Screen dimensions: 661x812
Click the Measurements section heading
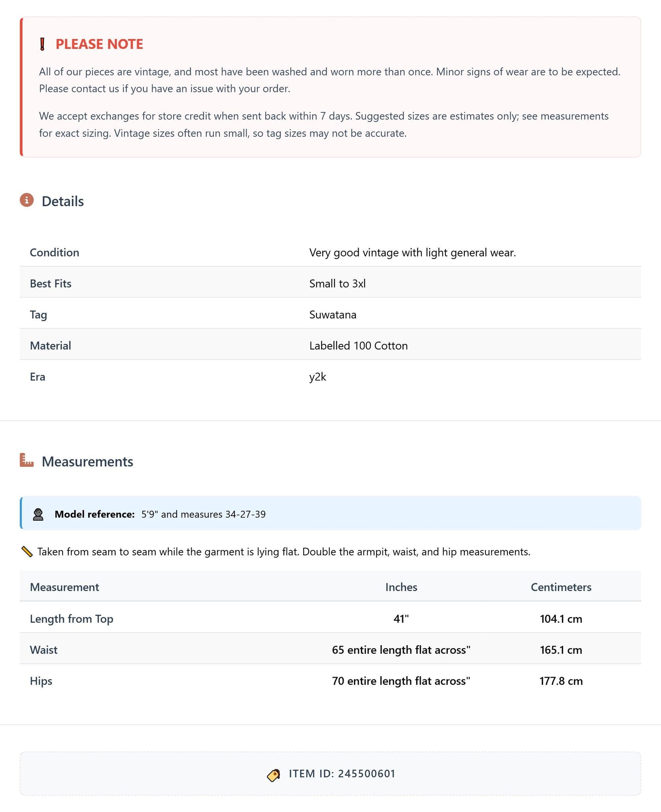[87, 461]
